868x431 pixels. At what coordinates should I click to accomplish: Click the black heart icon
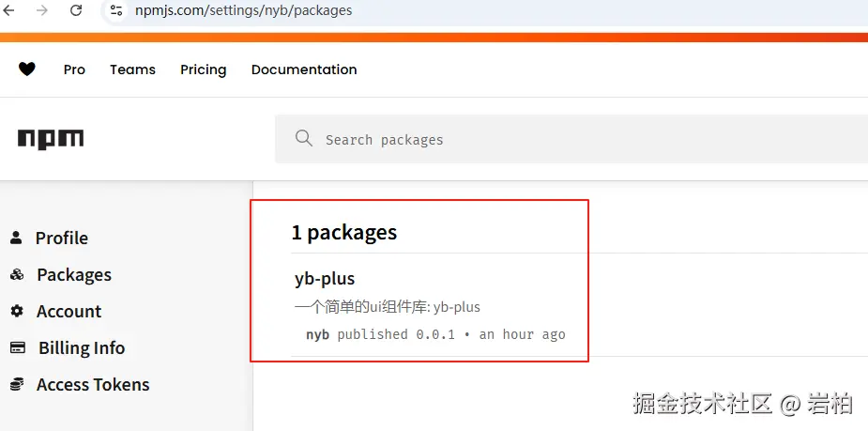pyautogui.click(x=27, y=69)
